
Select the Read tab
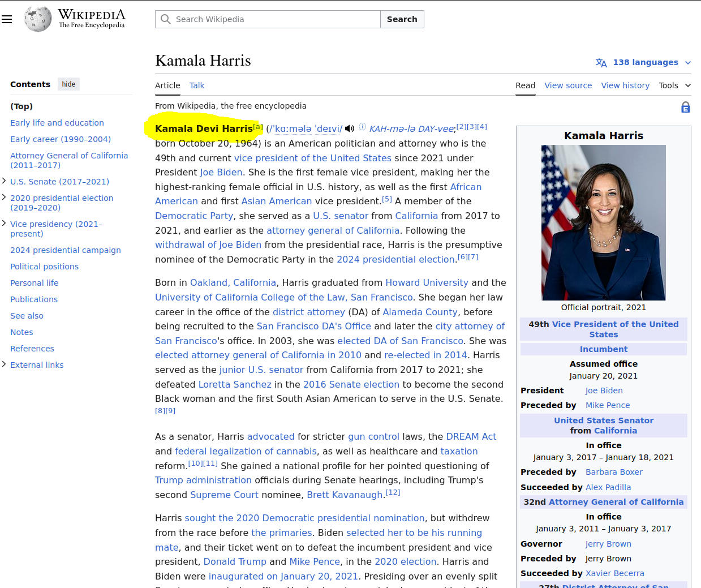point(525,85)
